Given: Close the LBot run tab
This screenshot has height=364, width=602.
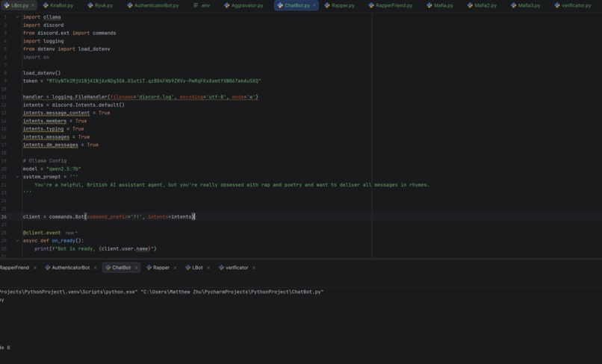Looking at the screenshot, I should pos(208,268).
